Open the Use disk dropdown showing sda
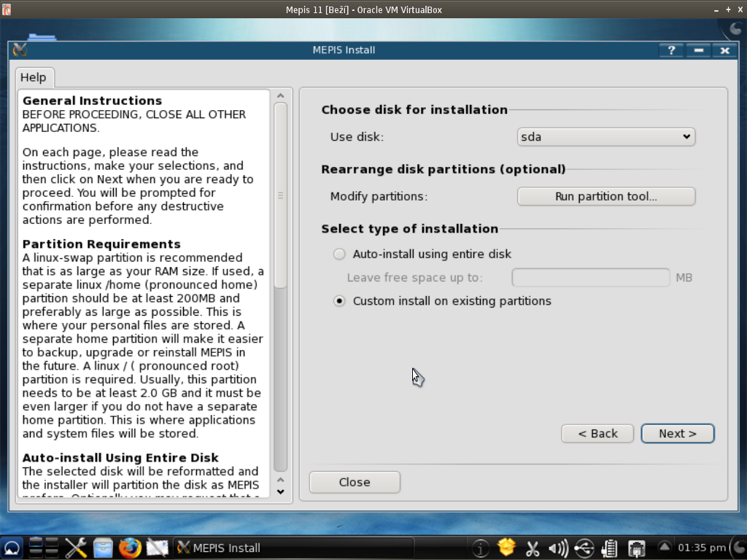Viewport: 747px width, 560px height. (x=606, y=137)
